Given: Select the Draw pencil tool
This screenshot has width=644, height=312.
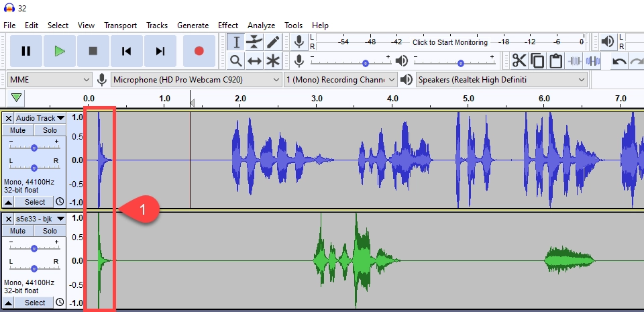Looking at the screenshot, I should pyautogui.click(x=273, y=42).
